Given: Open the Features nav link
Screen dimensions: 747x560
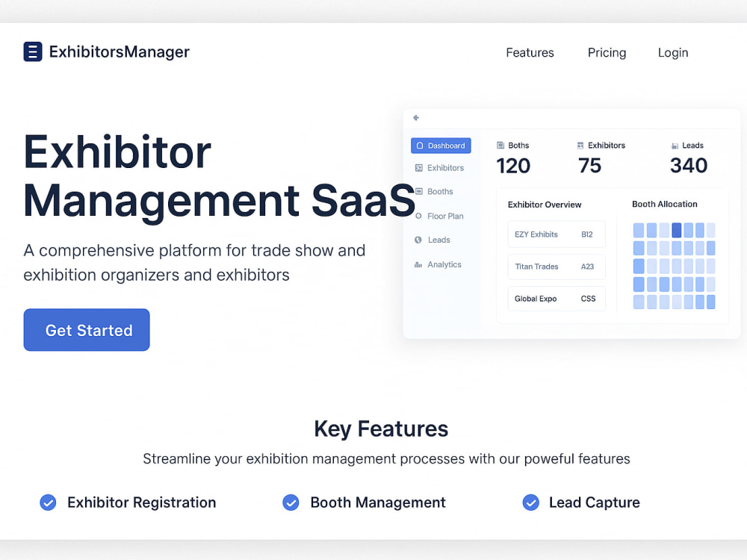Looking at the screenshot, I should pos(530,52).
